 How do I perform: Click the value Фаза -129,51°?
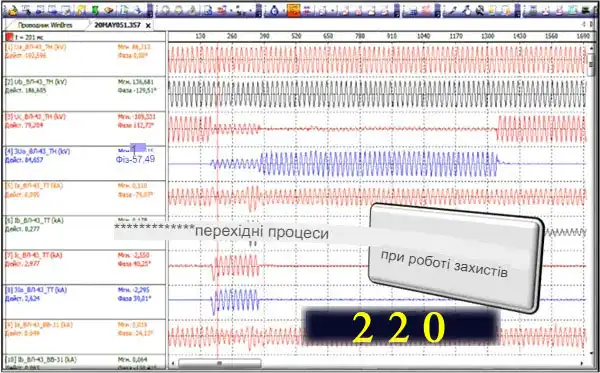(137, 91)
